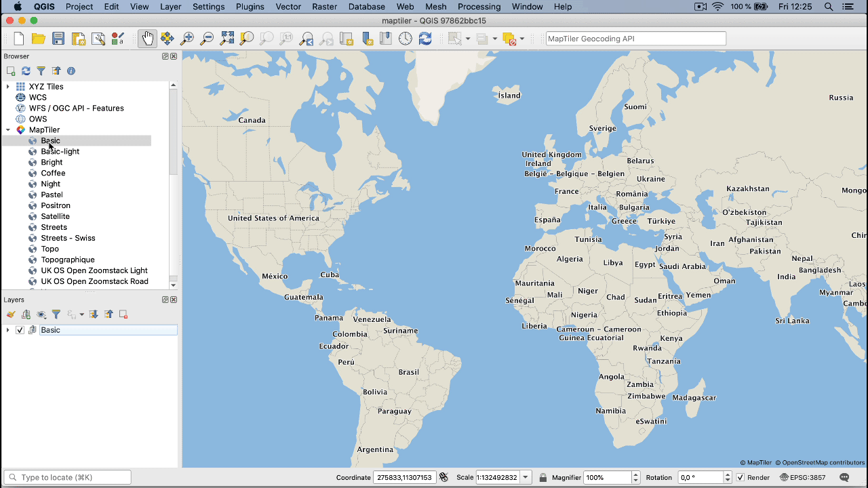This screenshot has height=488, width=868.
Task: Click Enable Properties Widget info icon
Action: click(71, 70)
